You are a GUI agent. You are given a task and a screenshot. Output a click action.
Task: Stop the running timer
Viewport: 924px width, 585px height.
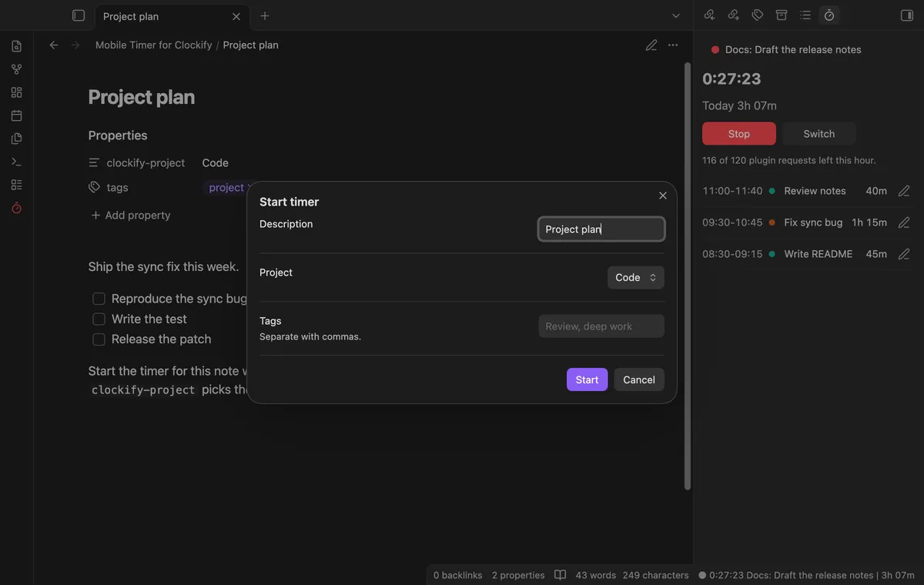tap(739, 134)
